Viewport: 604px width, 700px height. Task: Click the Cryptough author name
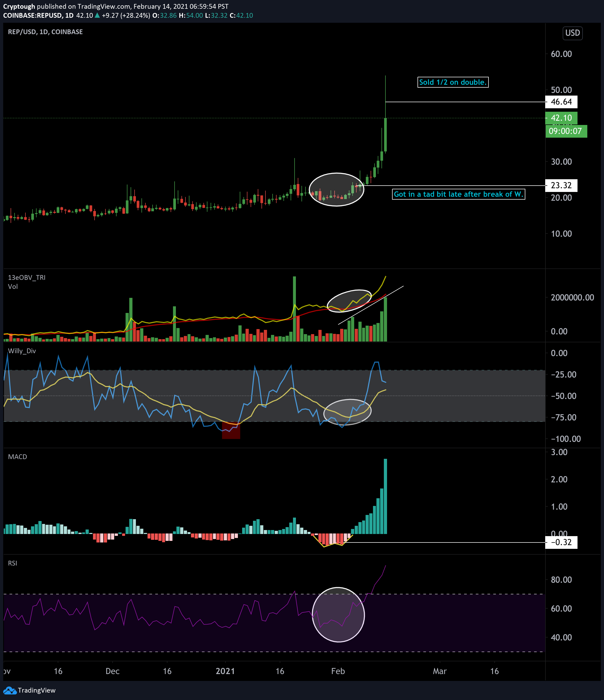(19, 6)
